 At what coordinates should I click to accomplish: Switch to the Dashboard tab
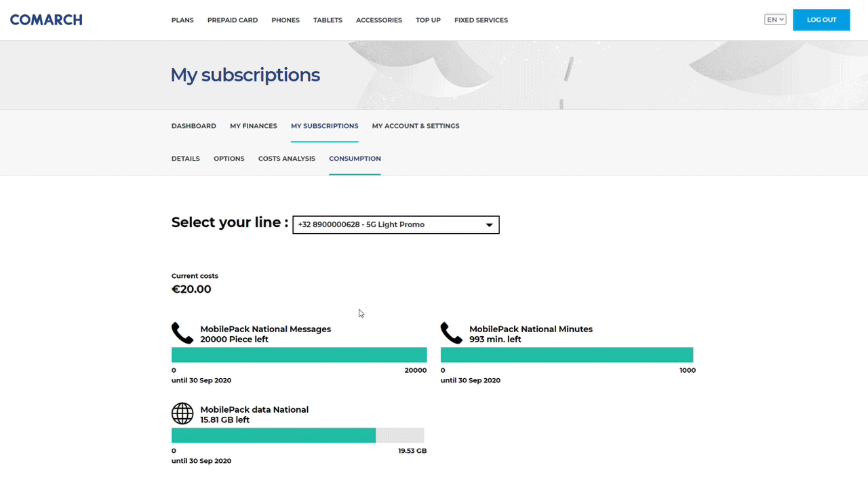click(194, 126)
